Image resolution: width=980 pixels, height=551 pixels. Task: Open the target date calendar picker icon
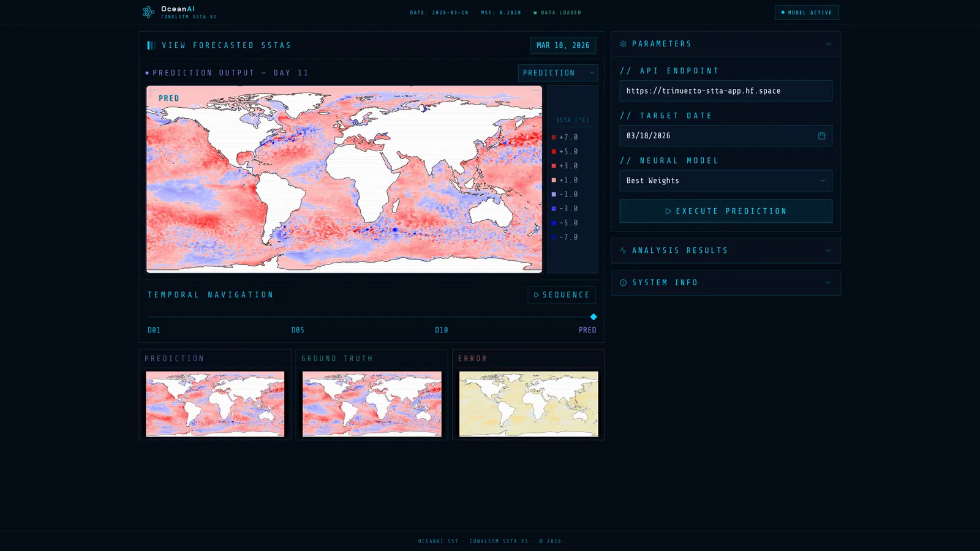821,136
